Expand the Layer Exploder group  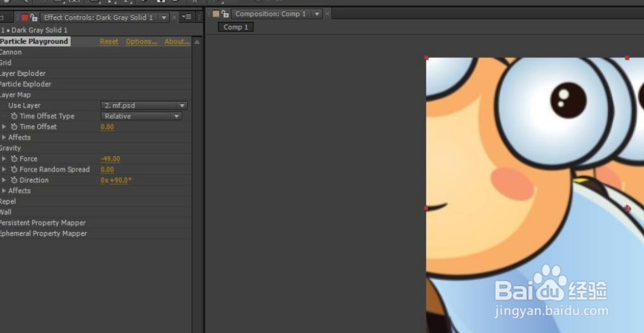click(x=23, y=73)
